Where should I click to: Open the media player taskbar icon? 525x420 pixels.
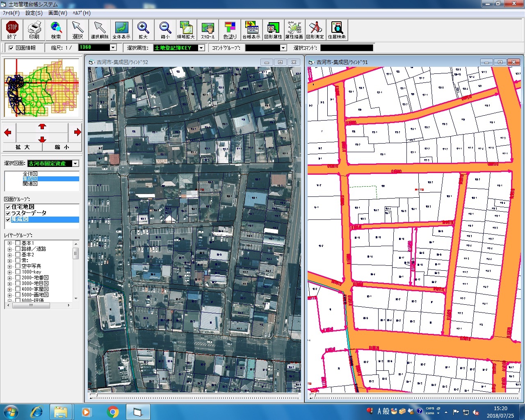[87, 411]
